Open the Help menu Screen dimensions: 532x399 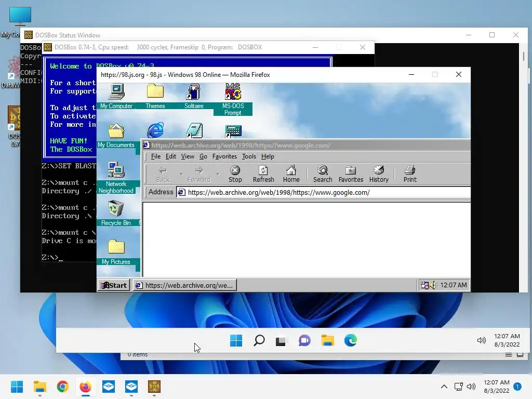coord(268,156)
